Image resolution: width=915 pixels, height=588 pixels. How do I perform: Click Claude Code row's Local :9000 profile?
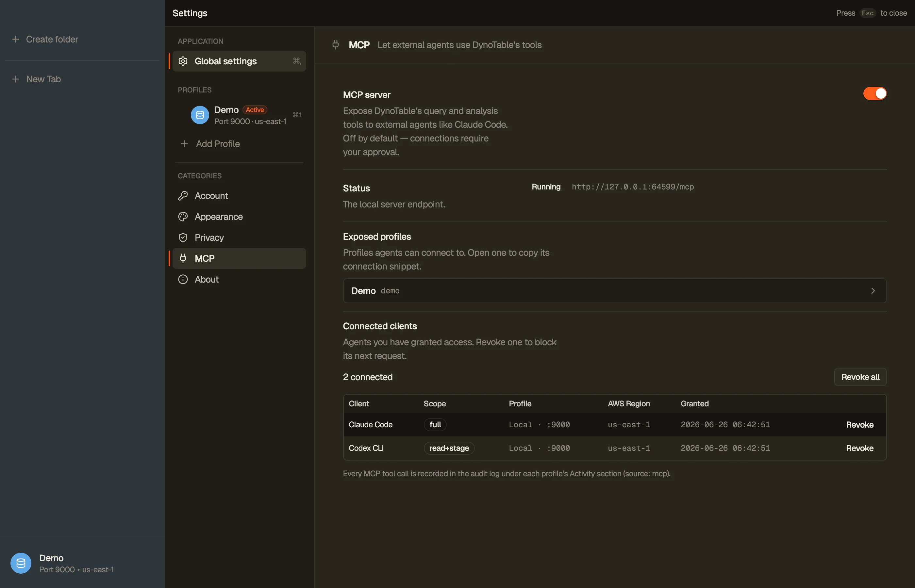click(539, 425)
